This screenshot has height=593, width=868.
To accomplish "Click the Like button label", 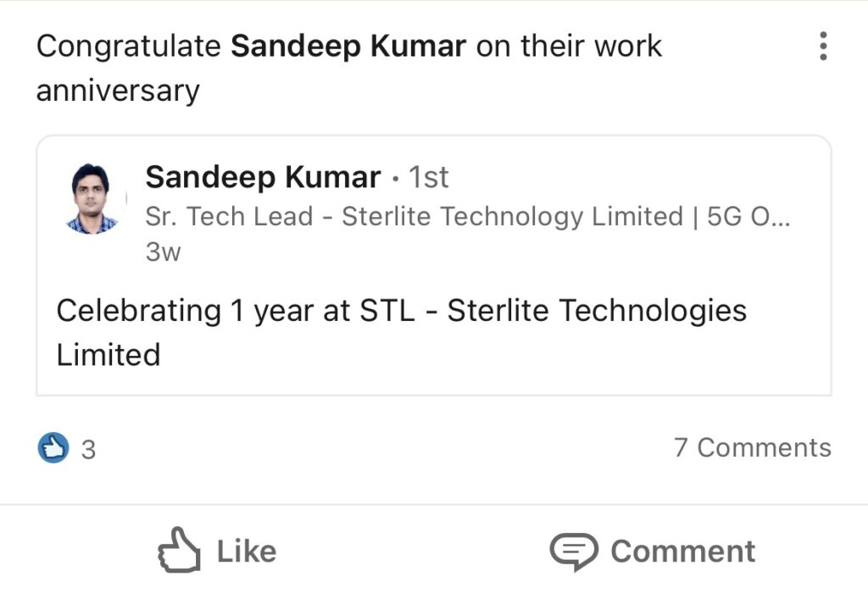I will [247, 551].
